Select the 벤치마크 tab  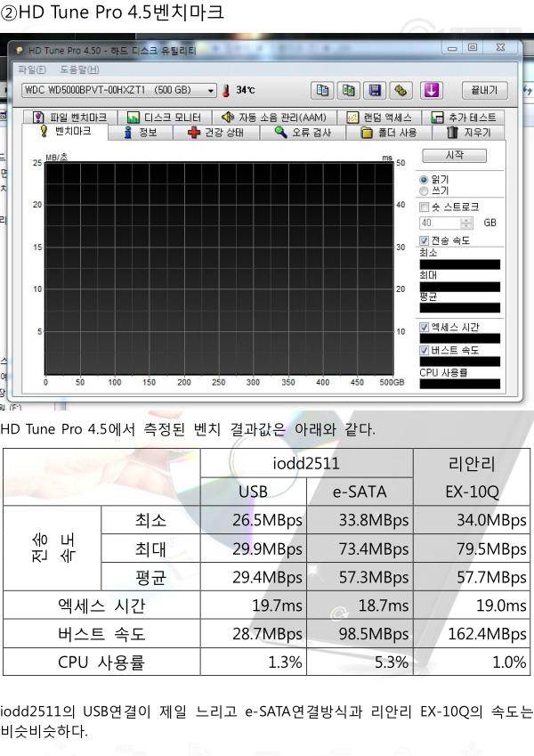tap(66, 132)
